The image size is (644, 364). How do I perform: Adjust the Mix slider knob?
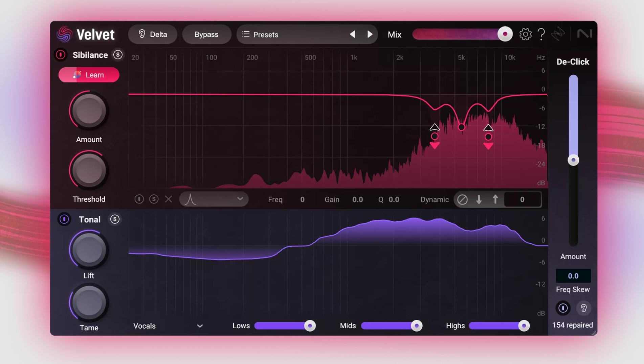505,34
